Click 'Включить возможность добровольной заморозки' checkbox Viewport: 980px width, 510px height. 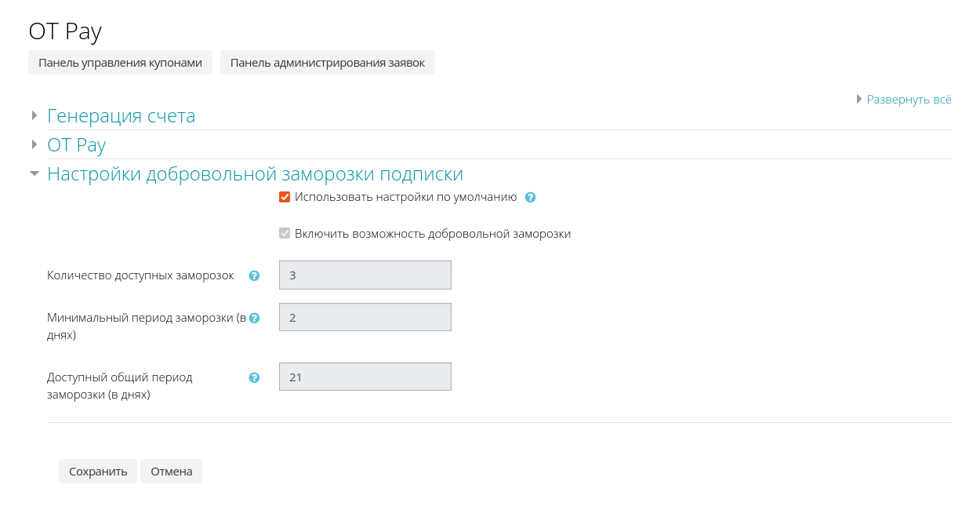(x=285, y=233)
